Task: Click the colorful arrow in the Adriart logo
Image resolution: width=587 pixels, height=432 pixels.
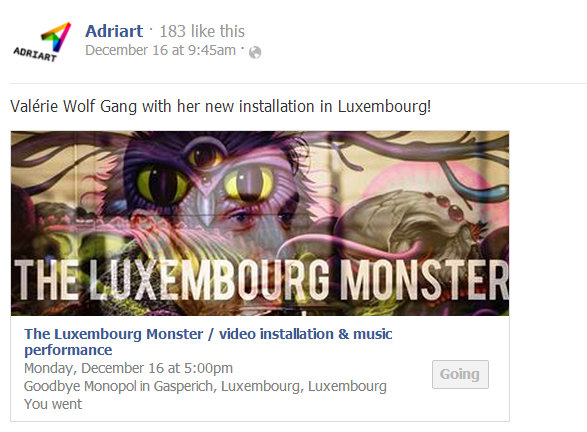Action: [56, 37]
